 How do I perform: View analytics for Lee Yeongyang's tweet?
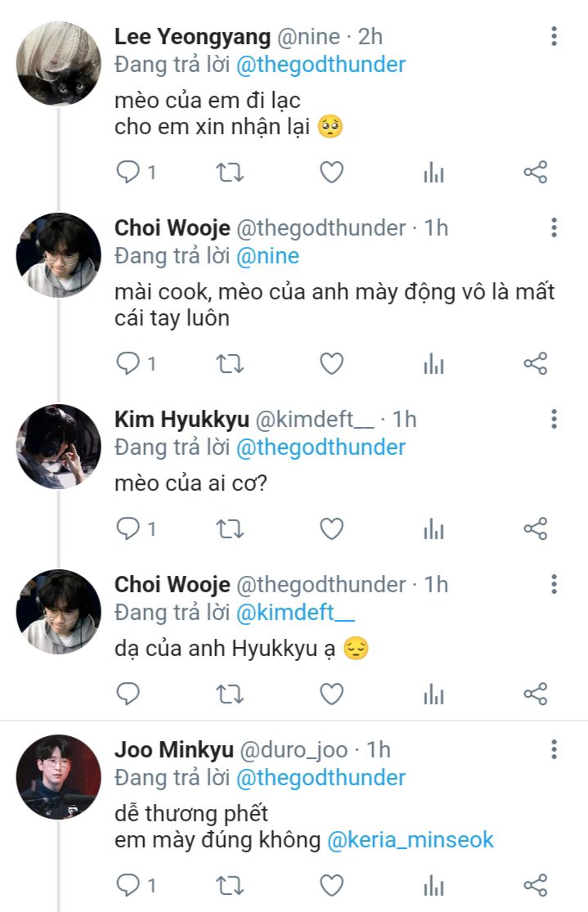pyautogui.click(x=433, y=172)
